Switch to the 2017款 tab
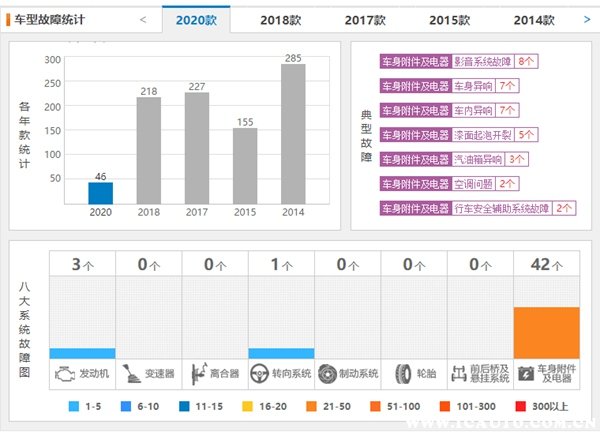This screenshot has height=432, width=600. (x=366, y=19)
